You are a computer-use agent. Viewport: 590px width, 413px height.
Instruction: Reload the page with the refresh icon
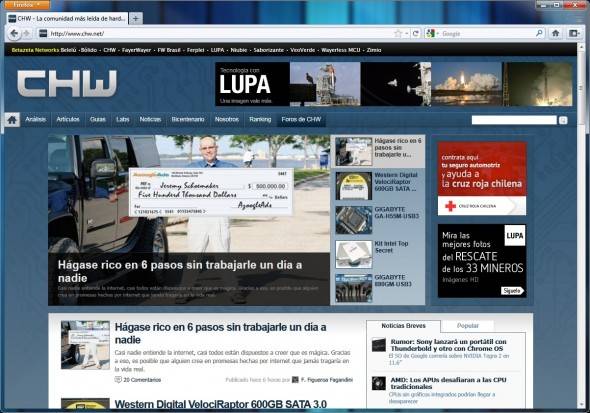415,33
